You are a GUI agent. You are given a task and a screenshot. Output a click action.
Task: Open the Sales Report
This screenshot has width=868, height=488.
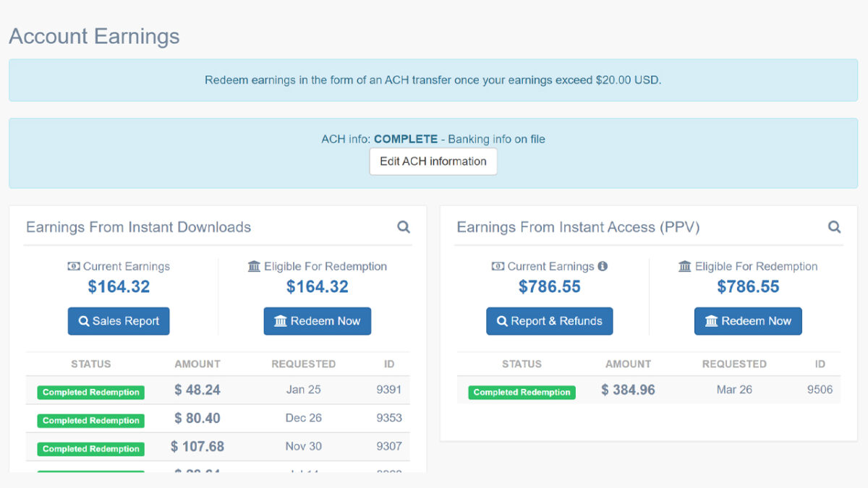coord(118,321)
